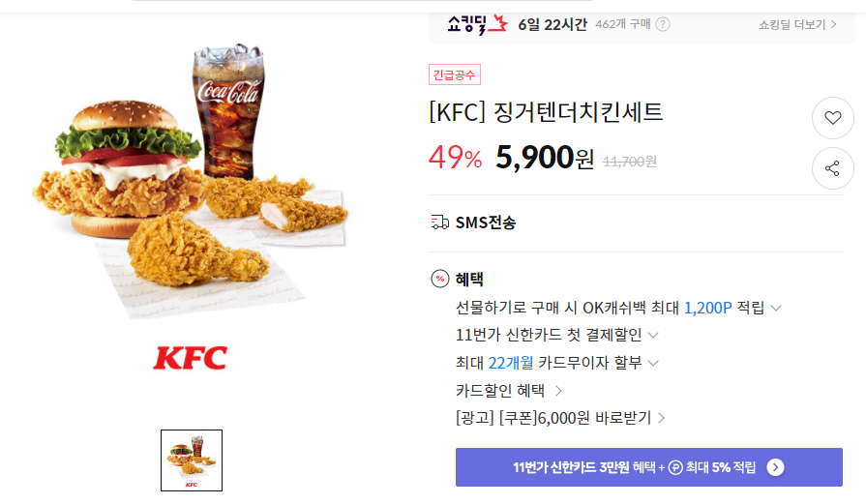Select the KFC product thumbnail
Image resolution: width=866 pixels, height=504 pixels.
[x=192, y=460]
